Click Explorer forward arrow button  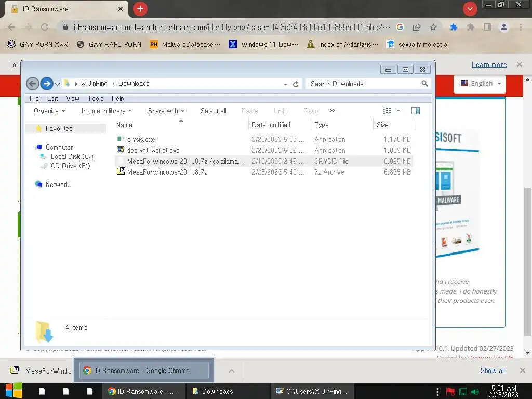click(x=47, y=84)
